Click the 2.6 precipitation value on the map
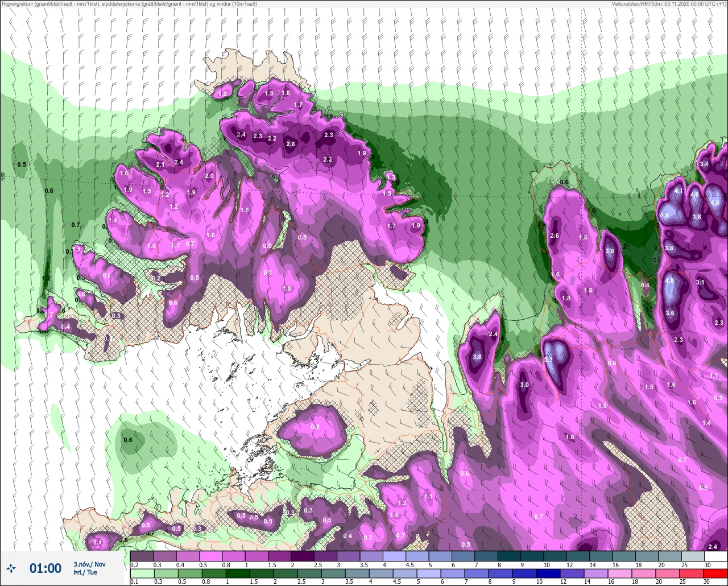The image size is (728, 586). 555,236
